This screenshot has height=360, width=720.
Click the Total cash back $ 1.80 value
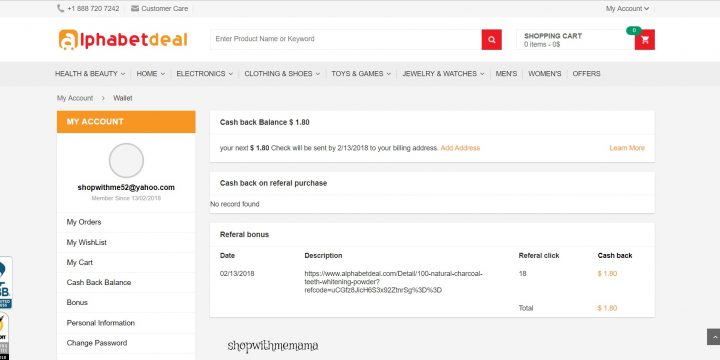point(607,308)
